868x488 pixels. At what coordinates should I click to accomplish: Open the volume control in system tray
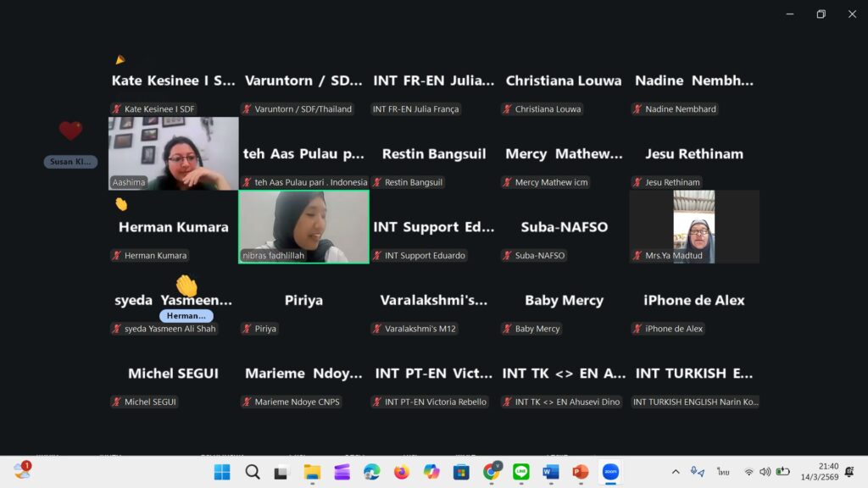(765, 472)
